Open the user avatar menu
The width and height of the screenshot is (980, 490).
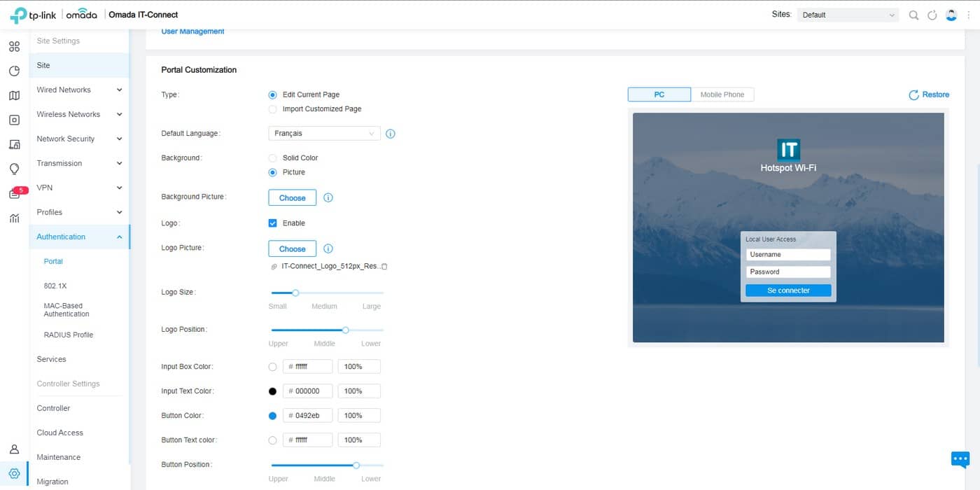coord(951,15)
